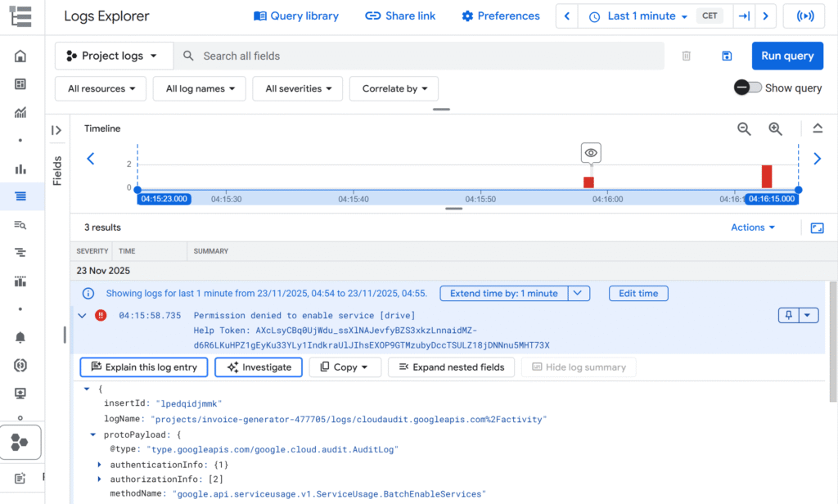Click the jump to now icon

click(x=743, y=16)
